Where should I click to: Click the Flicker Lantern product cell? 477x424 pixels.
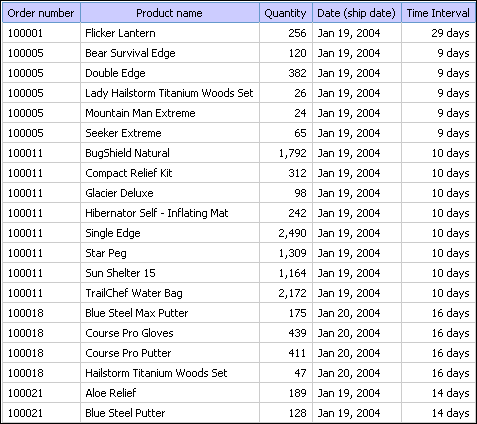click(x=170, y=33)
